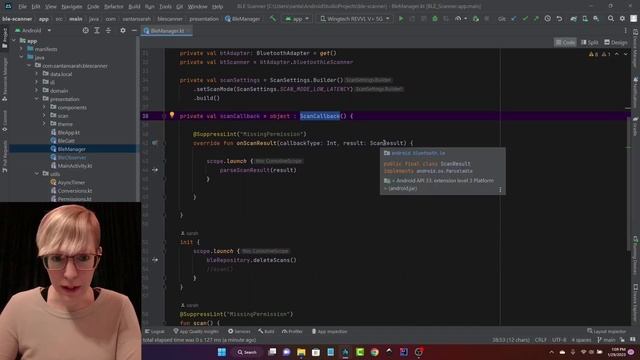Open the Tools menu

pyautogui.click(x=165, y=7)
